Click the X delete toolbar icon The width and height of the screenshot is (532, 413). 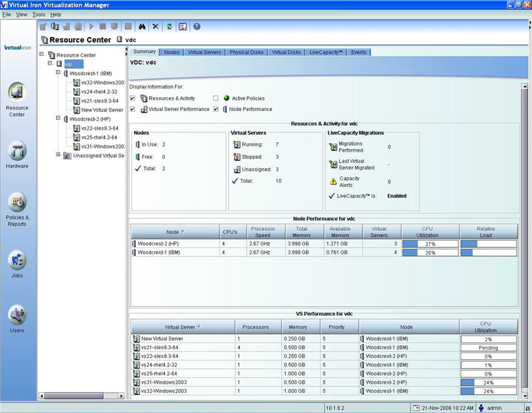pyautogui.click(x=156, y=27)
